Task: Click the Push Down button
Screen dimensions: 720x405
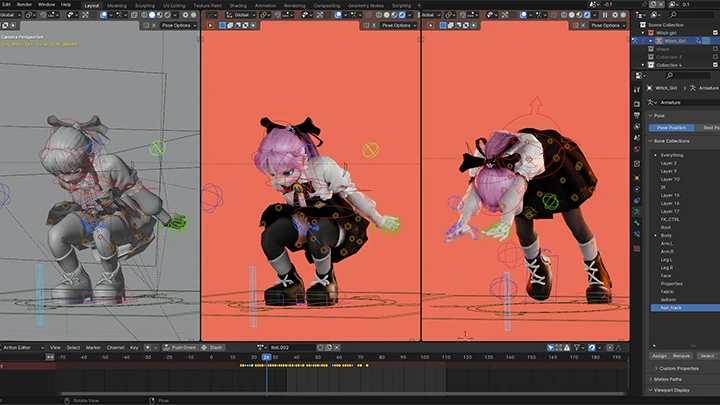Action: 180,348
